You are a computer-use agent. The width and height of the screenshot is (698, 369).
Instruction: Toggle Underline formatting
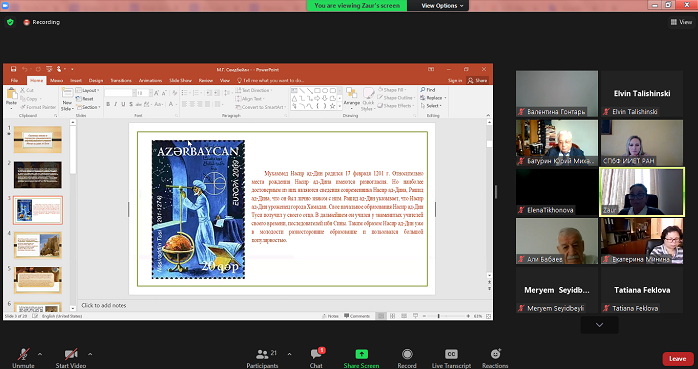(123, 104)
